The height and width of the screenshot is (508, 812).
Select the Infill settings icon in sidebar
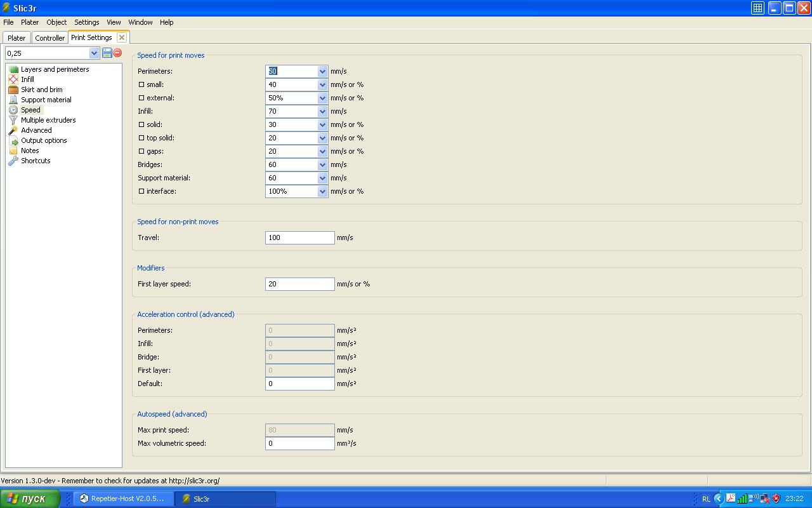[x=13, y=79]
